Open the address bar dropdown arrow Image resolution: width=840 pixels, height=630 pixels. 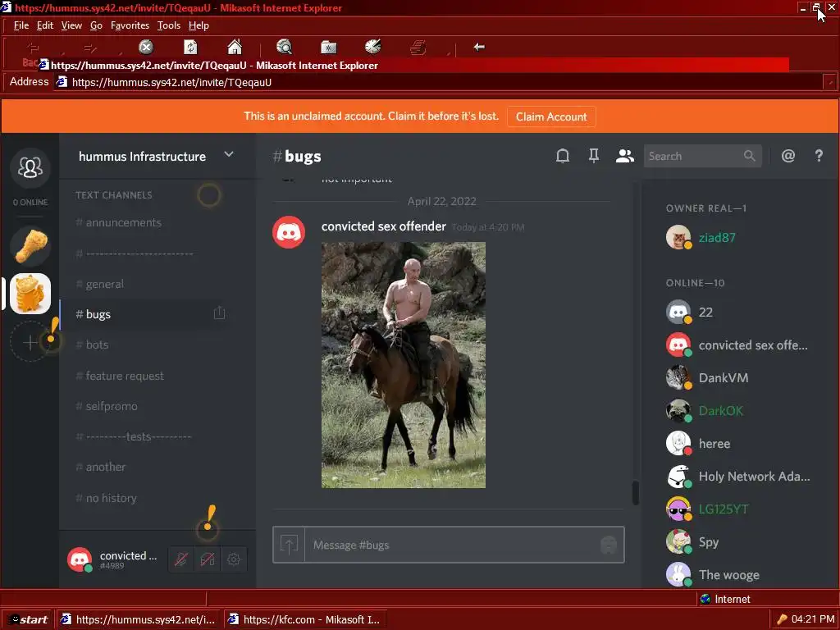point(830,82)
